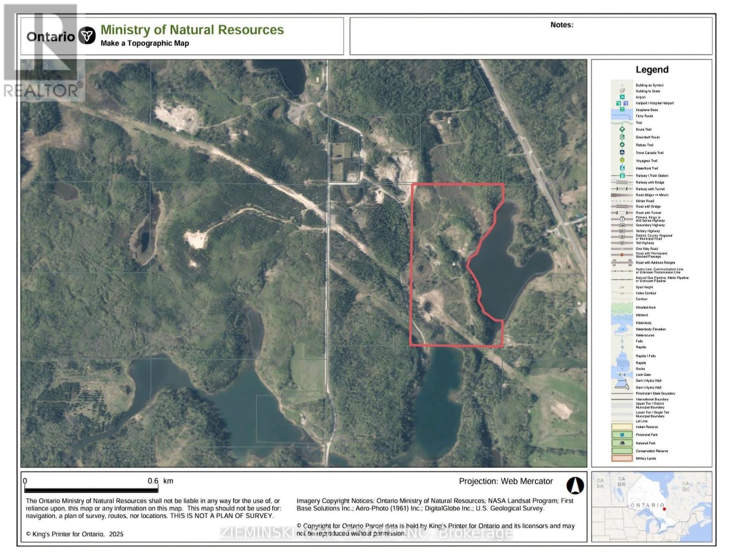This screenshot has height=560, width=733.
Task: Click the 'ONTARIO' label on inset map
Action: coord(647,505)
